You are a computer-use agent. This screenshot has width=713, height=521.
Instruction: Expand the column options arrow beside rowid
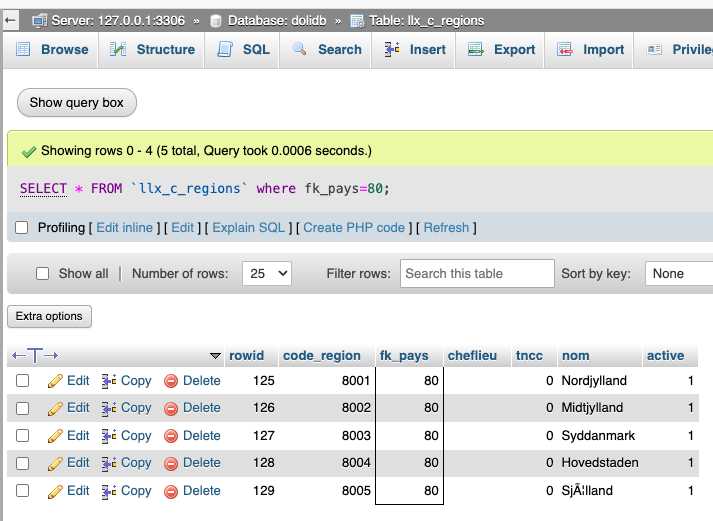pyautogui.click(x=215, y=356)
